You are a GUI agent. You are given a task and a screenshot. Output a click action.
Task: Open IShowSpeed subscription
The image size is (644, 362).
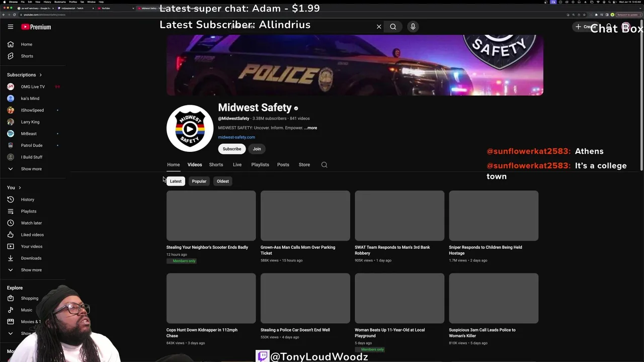click(x=33, y=110)
